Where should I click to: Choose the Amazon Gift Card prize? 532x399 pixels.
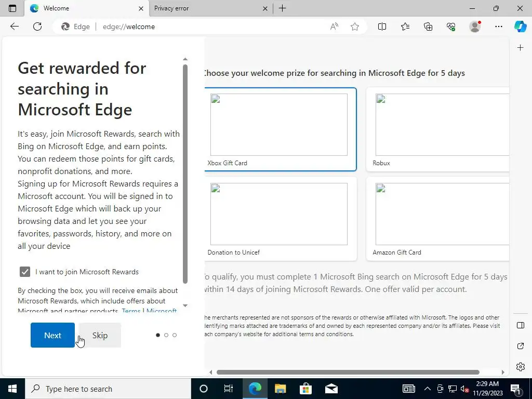tap(437, 219)
